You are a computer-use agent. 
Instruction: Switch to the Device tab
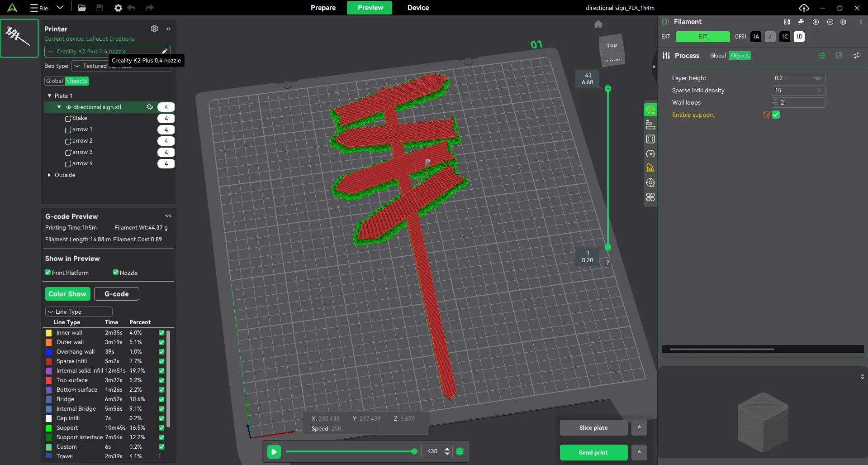pyautogui.click(x=418, y=8)
